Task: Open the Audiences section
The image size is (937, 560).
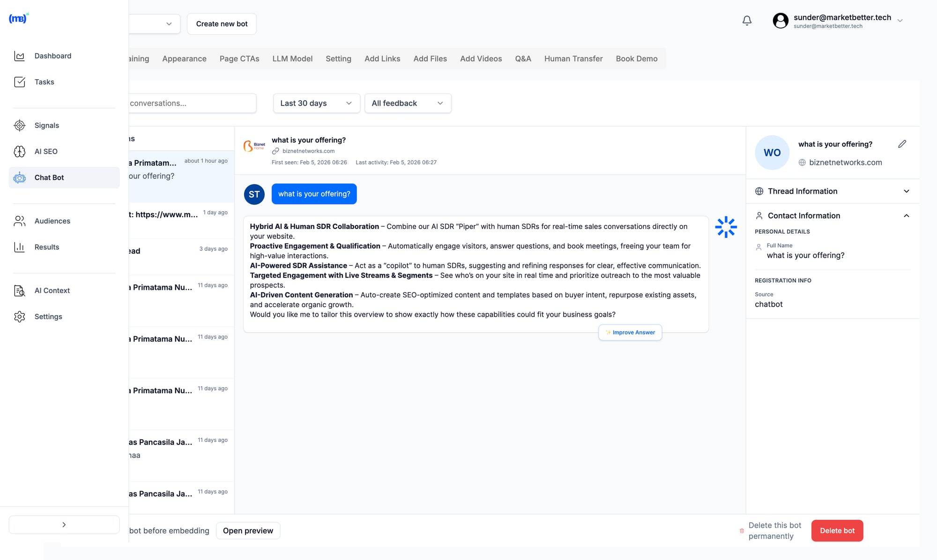Action: [52, 221]
